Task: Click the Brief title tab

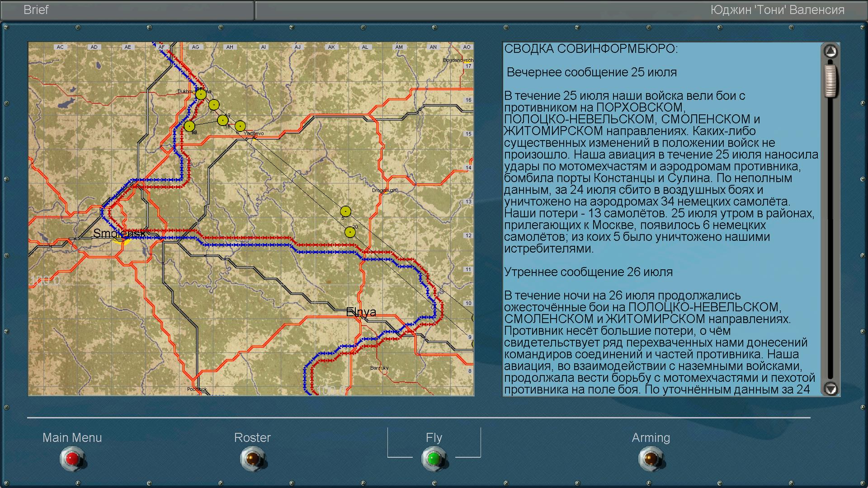Action: click(x=36, y=10)
